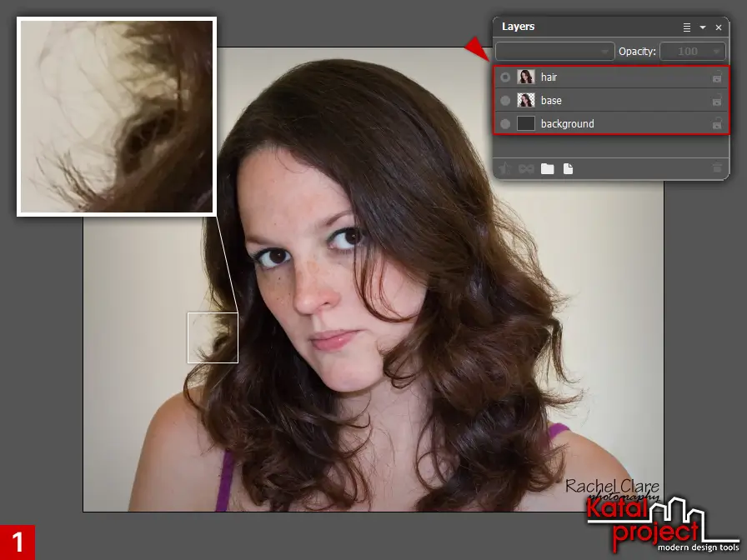This screenshot has width=747, height=560.
Task: Open the Opacity value dropdown
Action: [x=693, y=51]
